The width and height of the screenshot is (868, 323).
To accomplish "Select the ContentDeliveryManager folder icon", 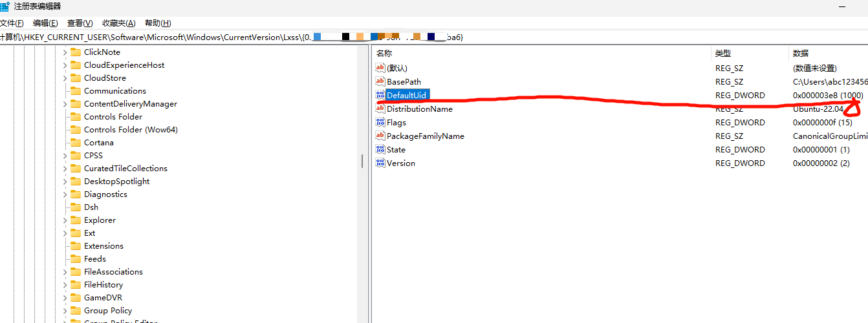I will [76, 103].
